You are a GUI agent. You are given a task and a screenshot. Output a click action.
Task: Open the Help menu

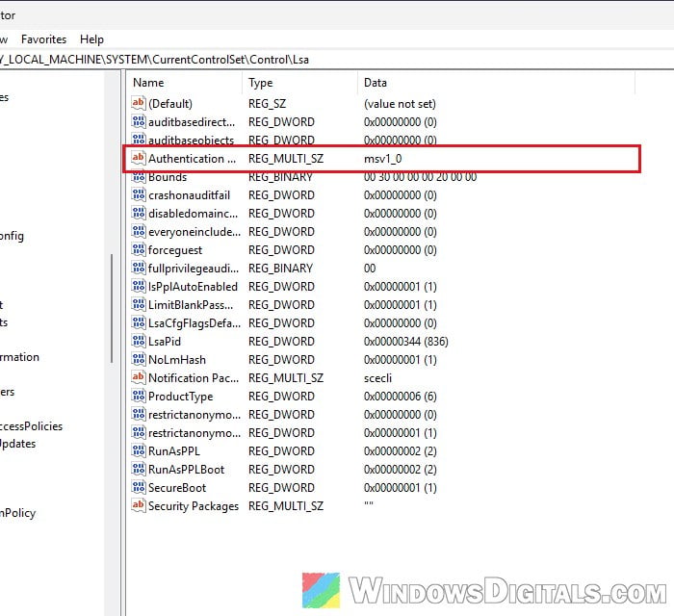91,39
